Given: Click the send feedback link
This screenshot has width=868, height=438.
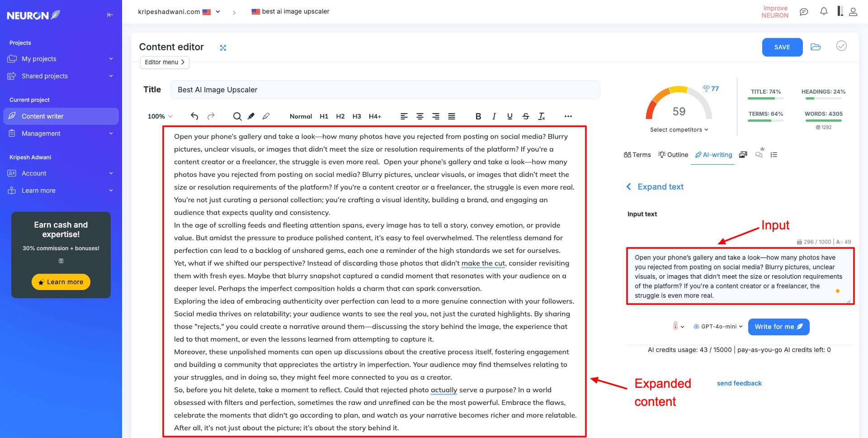Looking at the screenshot, I should [x=739, y=383].
